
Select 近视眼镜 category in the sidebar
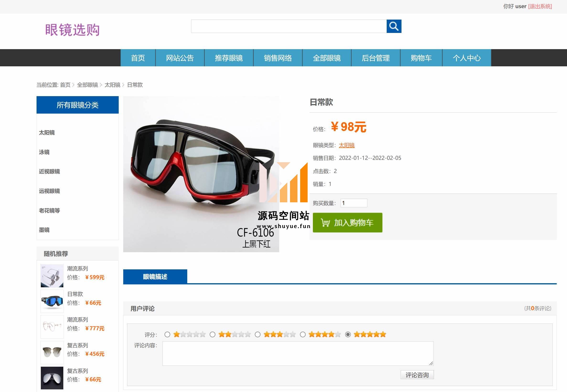click(49, 172)
